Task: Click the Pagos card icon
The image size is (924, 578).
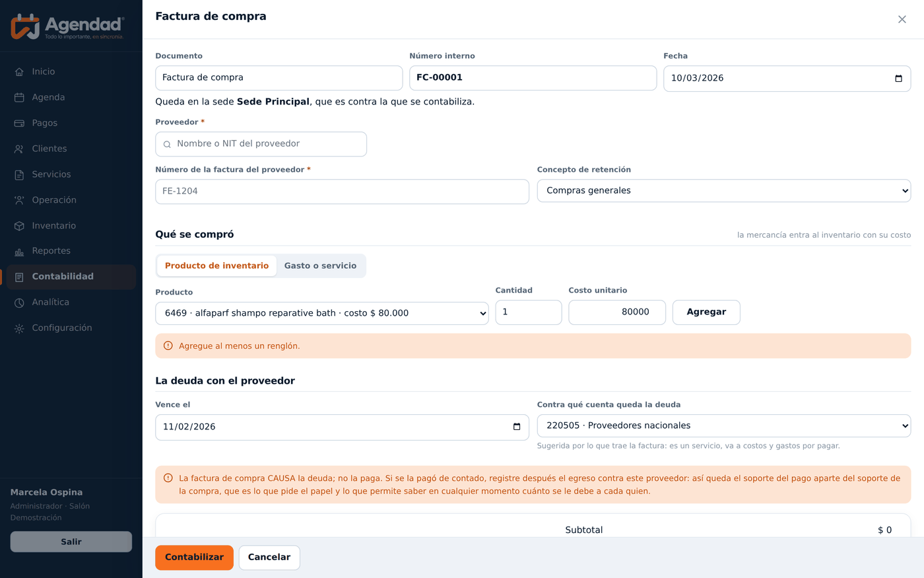Action: [x=19, y=124]
